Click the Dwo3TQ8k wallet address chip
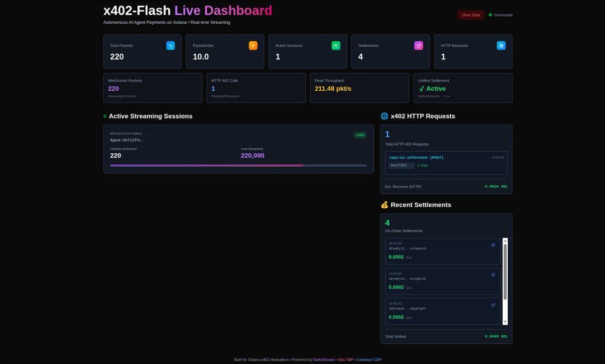 click(401, 165)
